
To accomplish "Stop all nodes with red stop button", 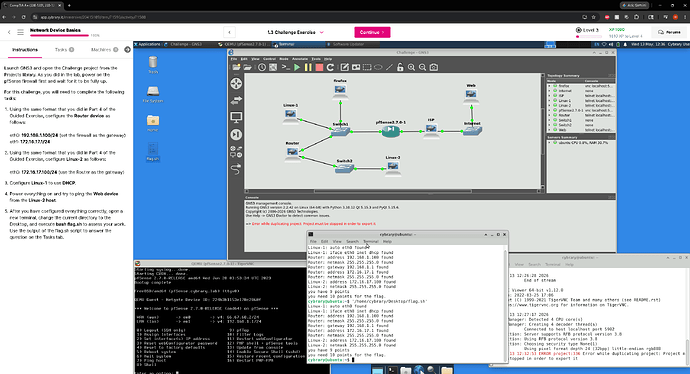I will [319, 67].
